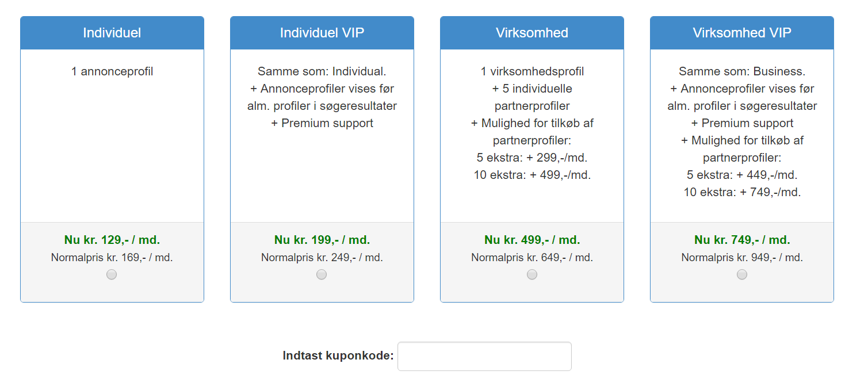Click the '1 annonceprofil' description text
The height and width of the screenshot is (390, 868).
click(x=112, y=71)
